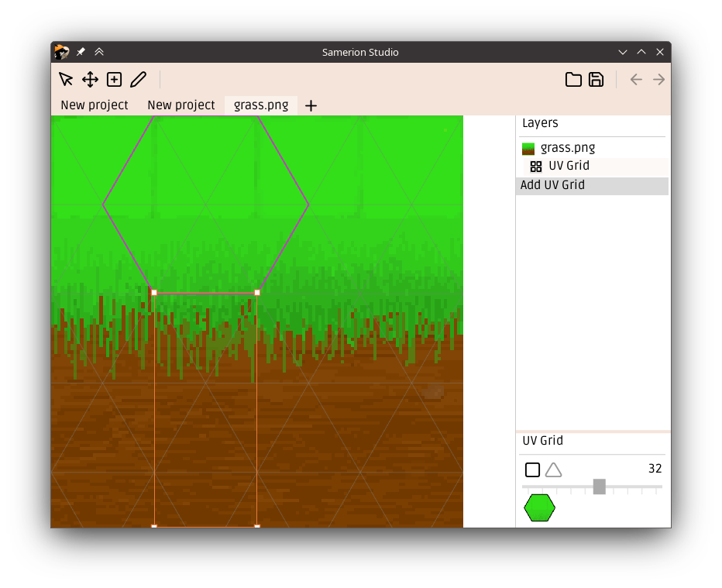Pin the window using pin icon
722x588 pixels.
pos(81,52)
